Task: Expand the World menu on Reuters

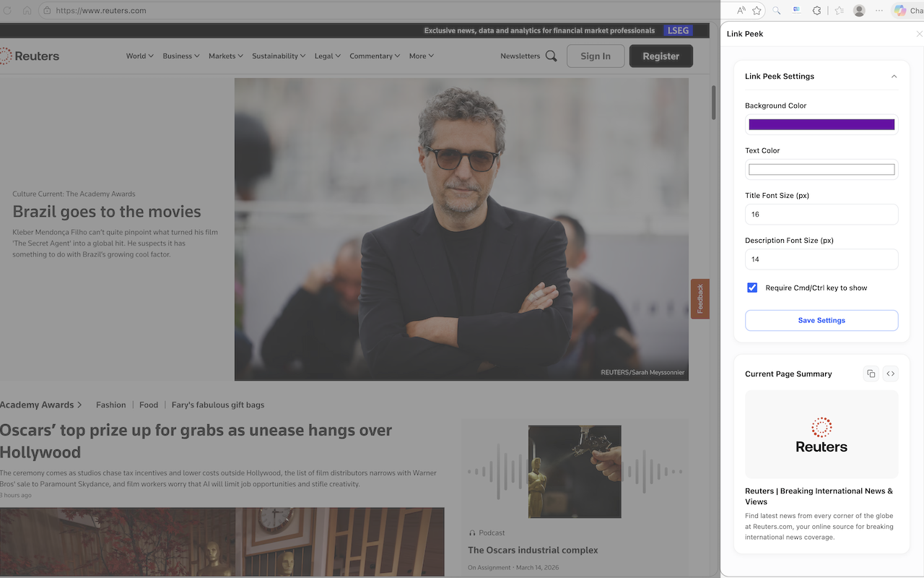Action: click(x=140, y=56)
